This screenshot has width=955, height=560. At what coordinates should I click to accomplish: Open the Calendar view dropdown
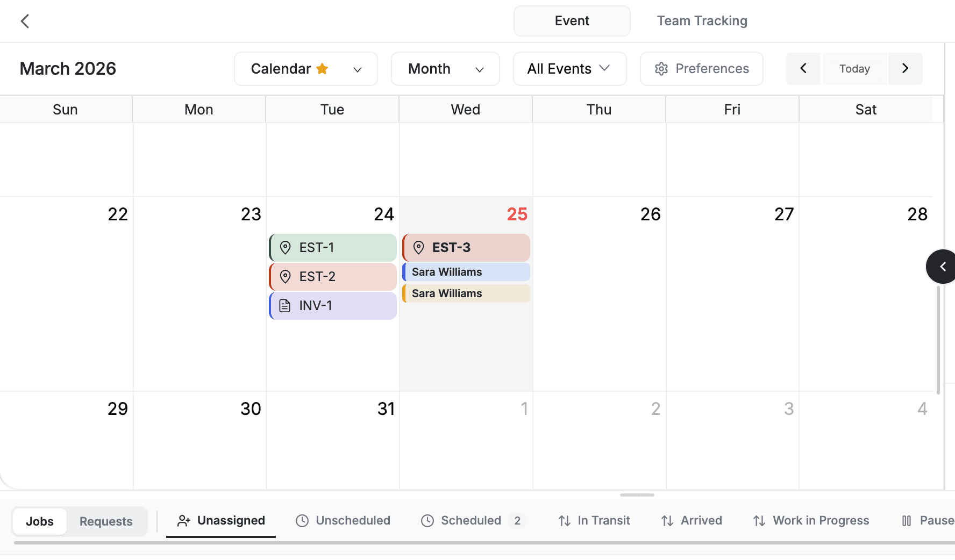358,69
